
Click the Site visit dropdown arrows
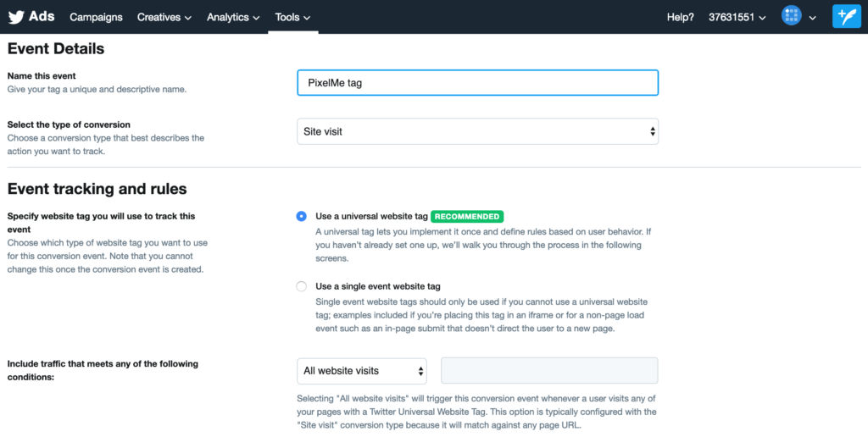pyautogui.click(x=653, y=131)
